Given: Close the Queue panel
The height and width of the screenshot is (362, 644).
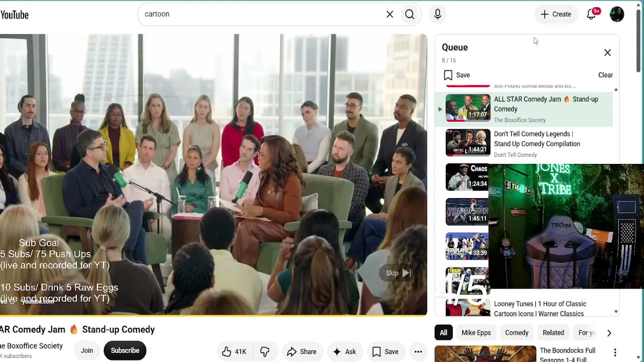Looking at the screenshot, I should [607, 53].
